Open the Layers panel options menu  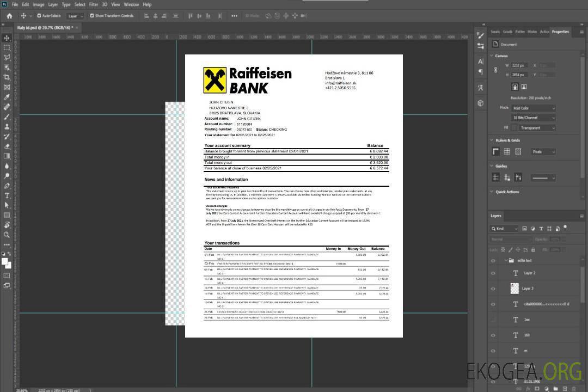[581, 216]
